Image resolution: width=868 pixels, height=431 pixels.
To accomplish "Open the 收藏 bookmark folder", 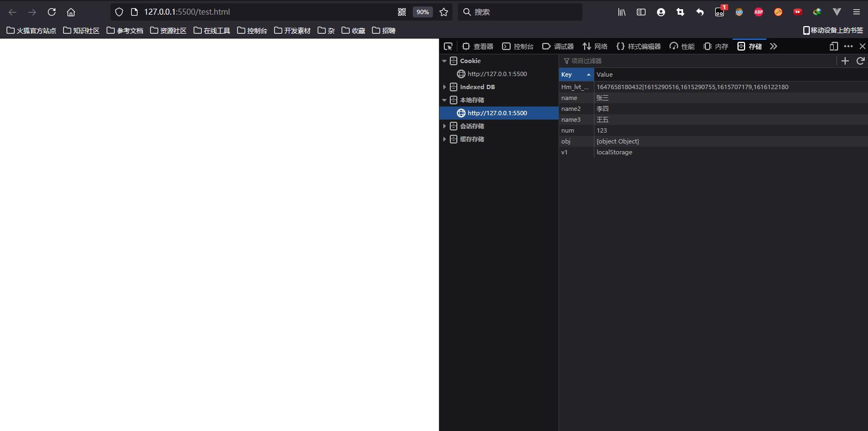I will 353,30.
